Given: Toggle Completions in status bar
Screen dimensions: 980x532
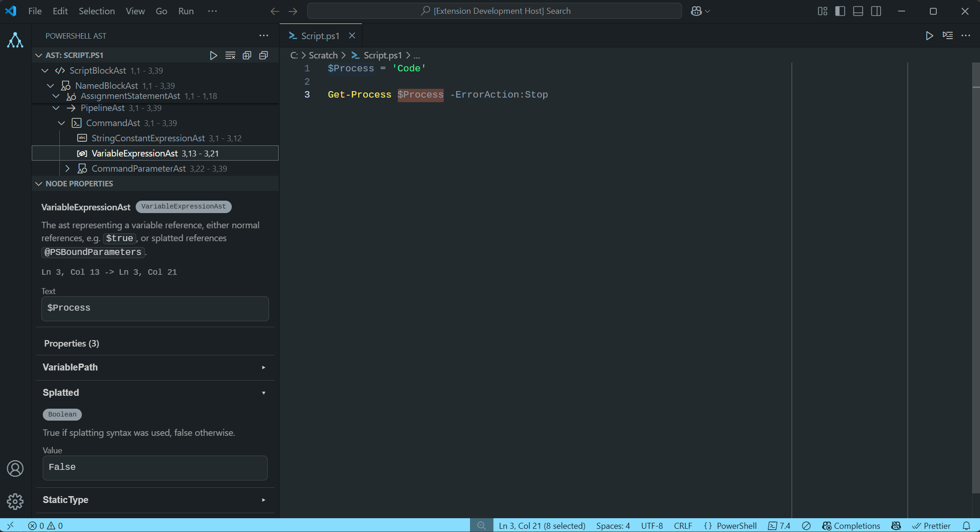Looking at the screenshot, I should point(851,526).
